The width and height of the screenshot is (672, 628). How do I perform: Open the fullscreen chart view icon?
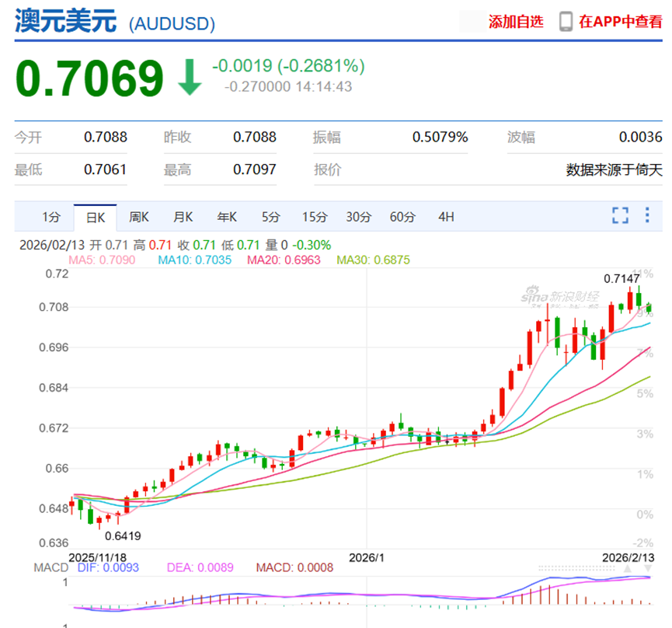click(620, 216)
